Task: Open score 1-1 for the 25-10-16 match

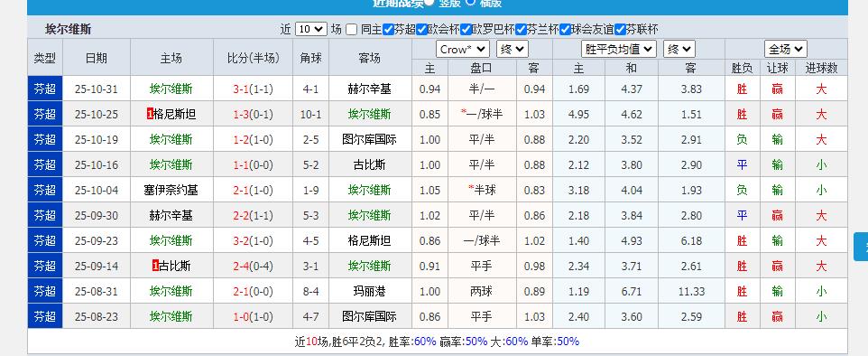Action: (x=240, y=164)
